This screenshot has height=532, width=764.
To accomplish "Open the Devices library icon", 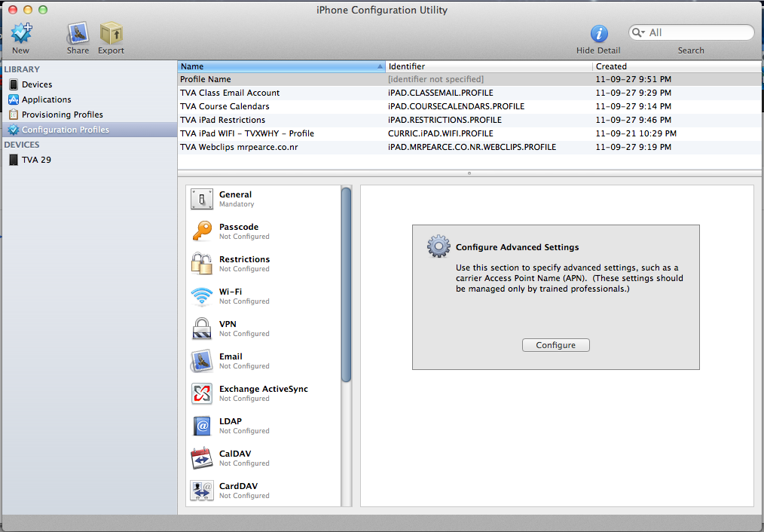I will click(14, 84).
